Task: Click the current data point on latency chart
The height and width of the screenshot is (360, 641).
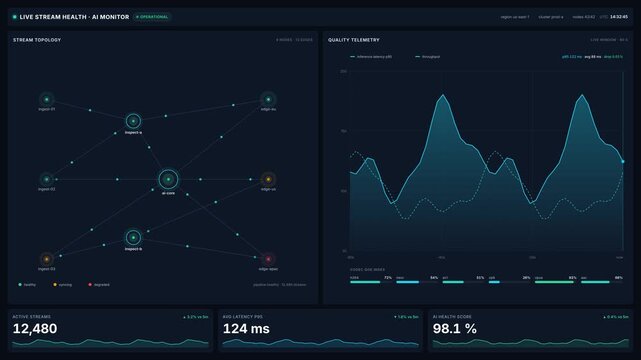Action: 623,161
